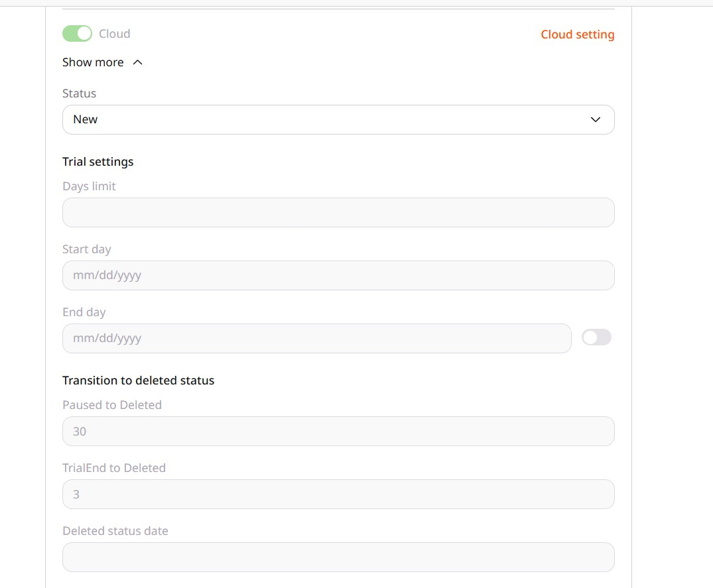Click the Deleted status date field
Screen dimensions: 713x588
(x=338, y=557)
